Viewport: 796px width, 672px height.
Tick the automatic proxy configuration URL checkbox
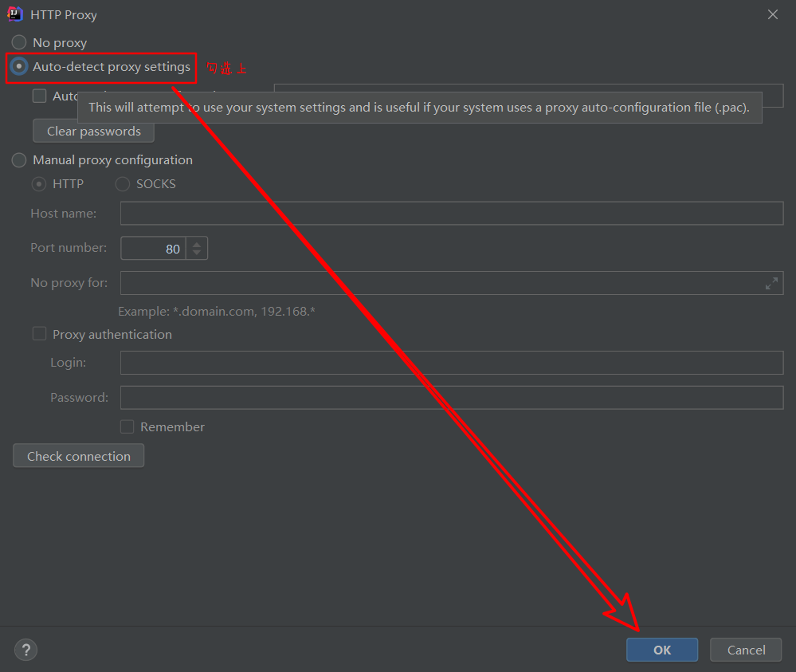pos(39,96)
